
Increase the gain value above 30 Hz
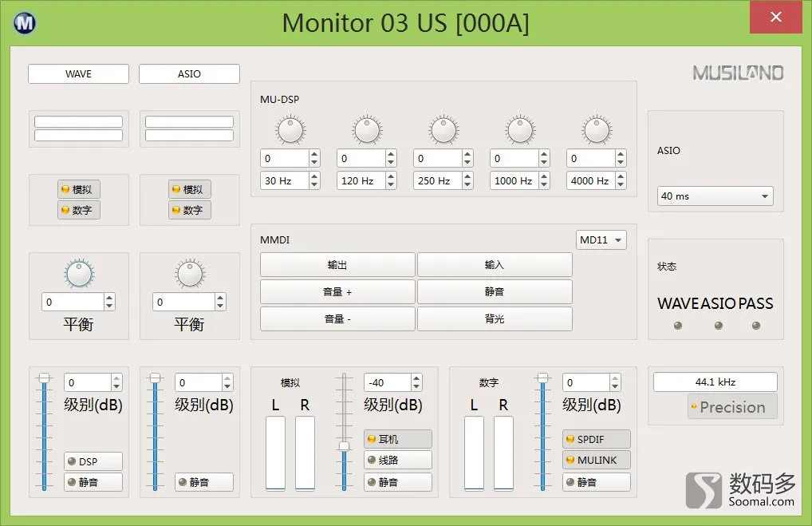click(314, 154)
